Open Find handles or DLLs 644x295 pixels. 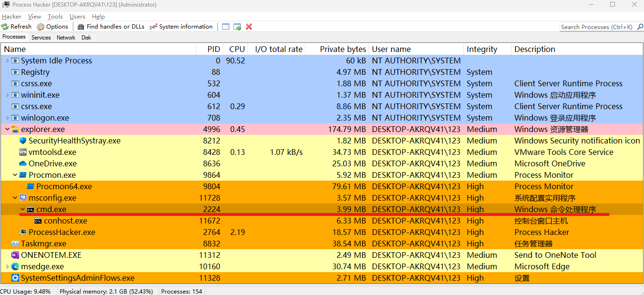pyautogui.click(x=111, y=27)
